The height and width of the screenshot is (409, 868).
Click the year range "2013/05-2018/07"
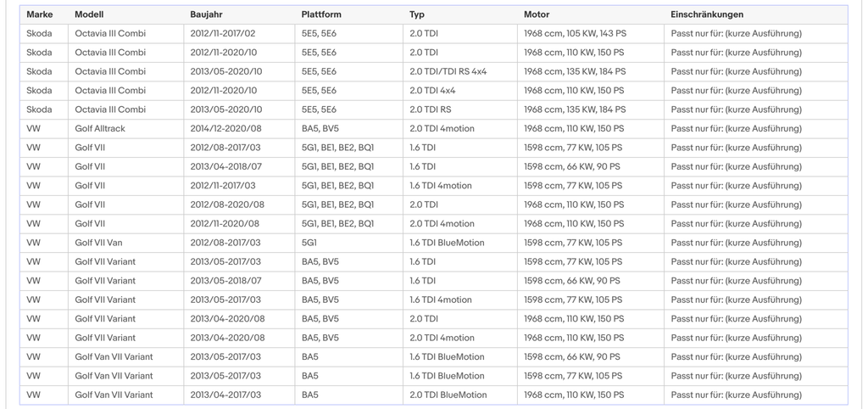point(225,280)
